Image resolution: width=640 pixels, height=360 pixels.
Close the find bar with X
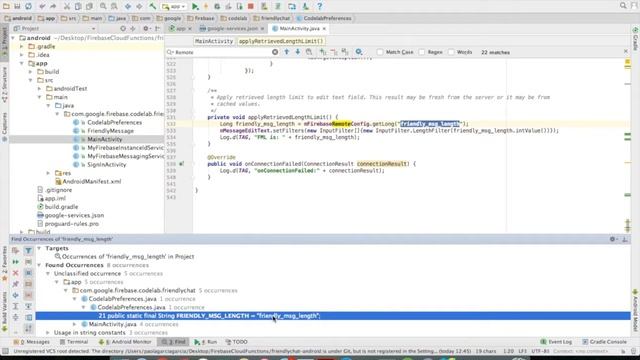pos(626,51)
